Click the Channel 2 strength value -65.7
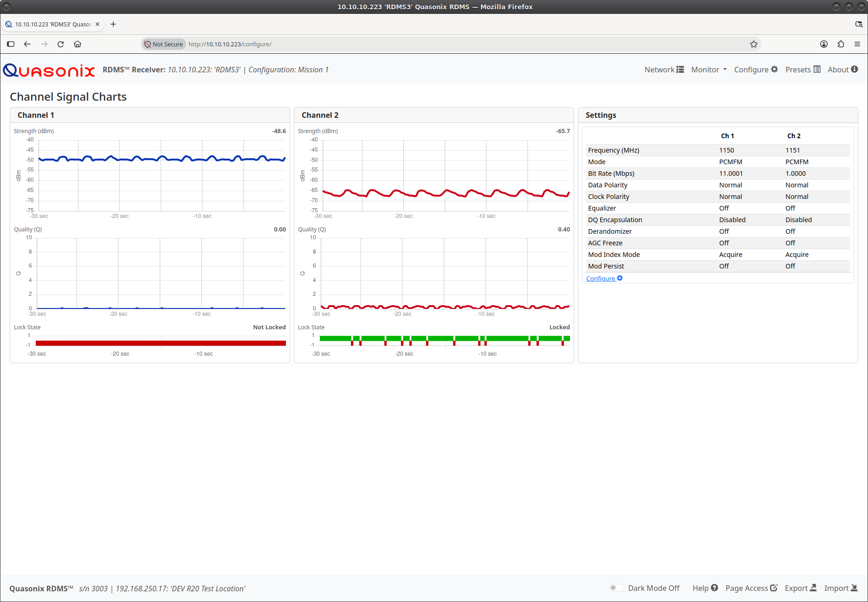This screenshot has height=602, width=868. coord(563,131)
